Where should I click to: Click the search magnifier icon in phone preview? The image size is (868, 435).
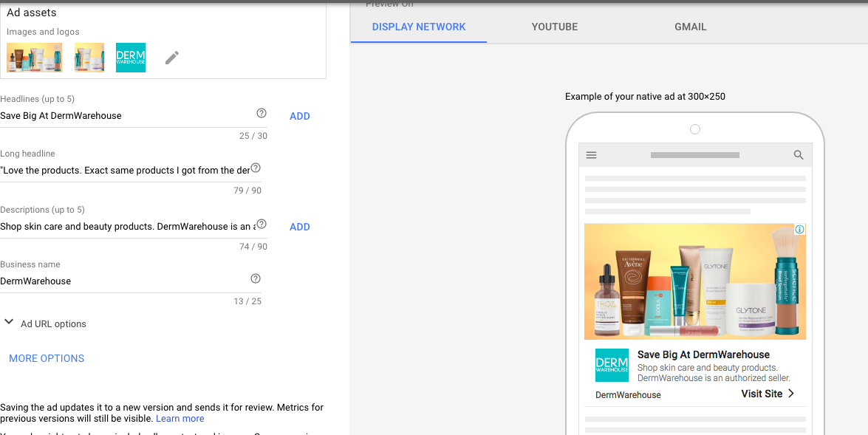point(799,155)
